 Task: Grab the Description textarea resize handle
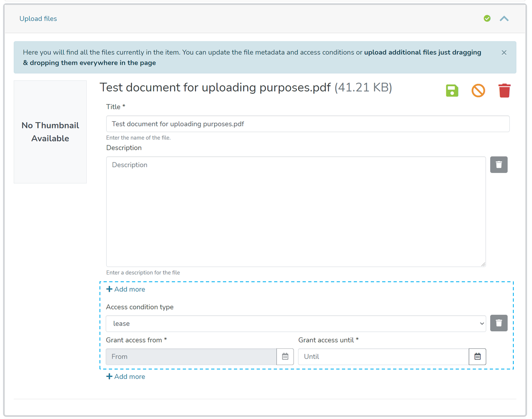click(483, 264)
